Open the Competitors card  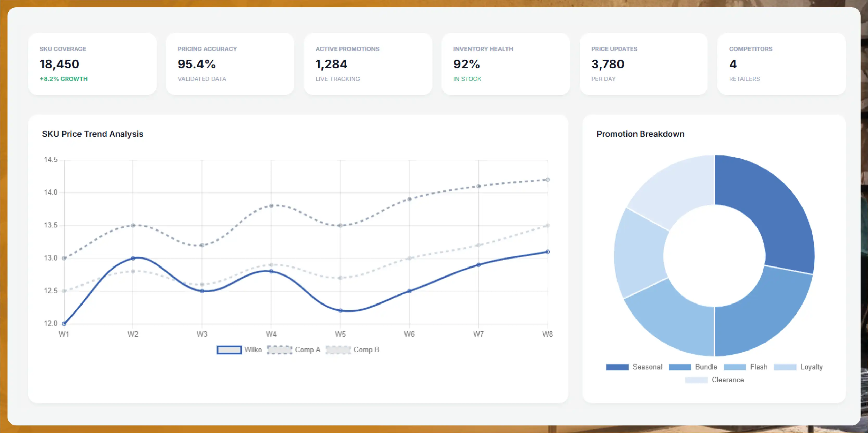781,64
